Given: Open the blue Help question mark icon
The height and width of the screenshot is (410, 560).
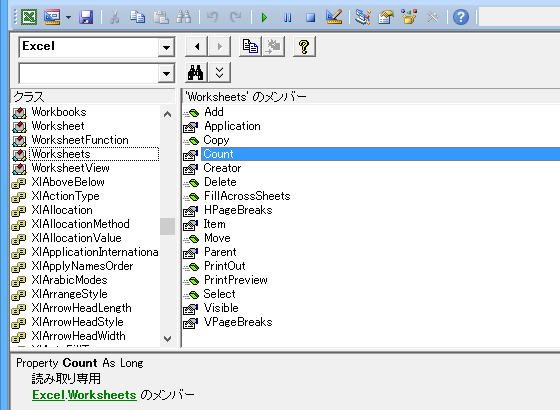Looking at the screenshot, I should (461, 17).
